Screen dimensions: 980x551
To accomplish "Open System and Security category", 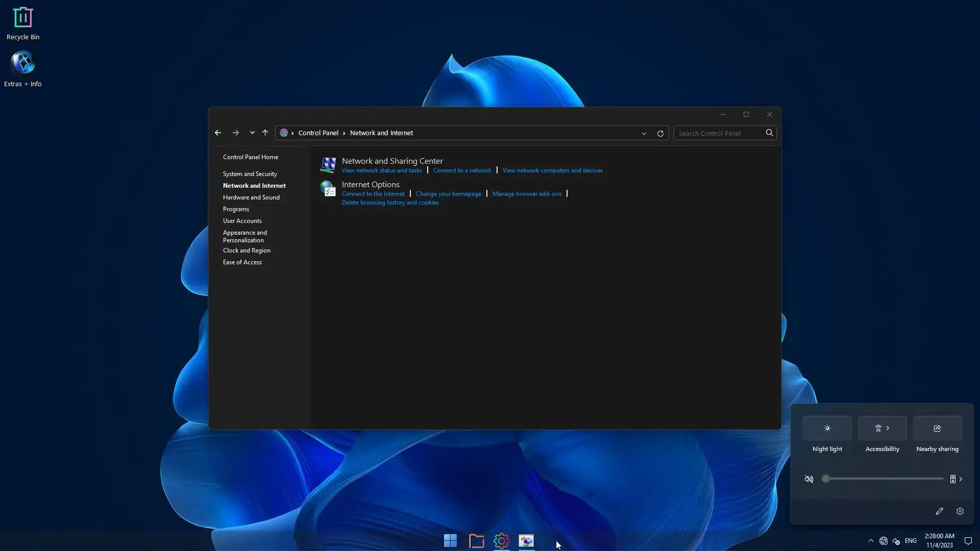I will (250, 174).
